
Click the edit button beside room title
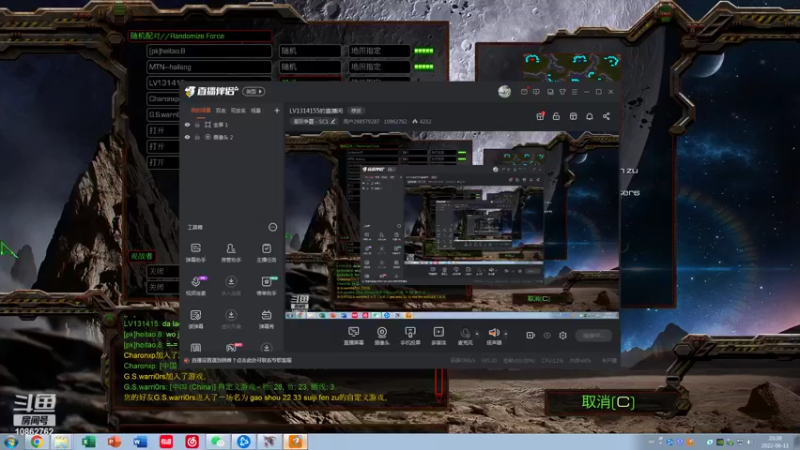pyautogui.click(x=356, y=111)
